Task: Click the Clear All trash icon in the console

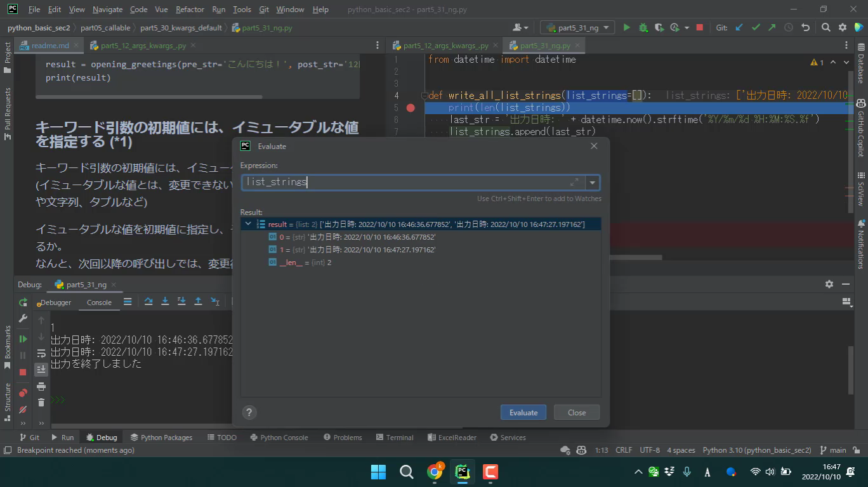Action: pos(41,402)
